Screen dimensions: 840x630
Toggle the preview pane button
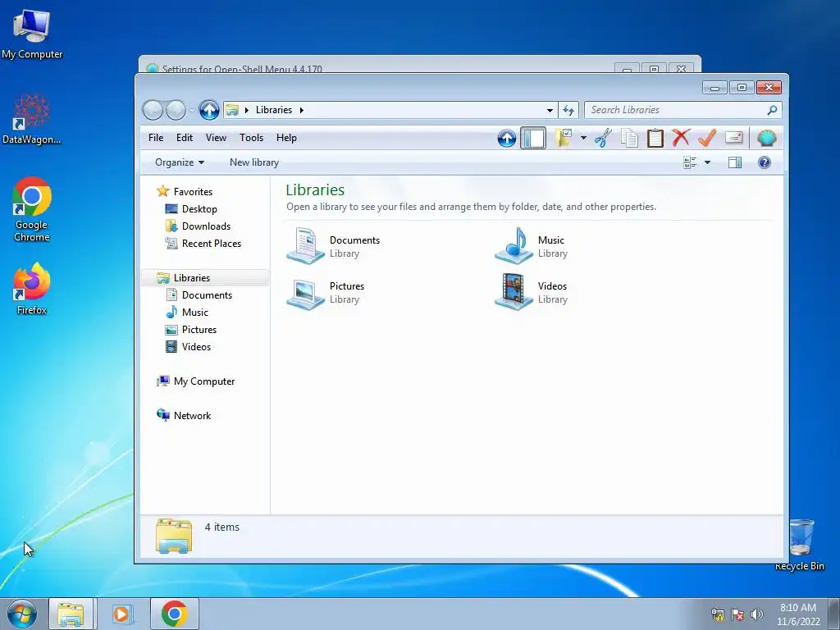[x=735, y=162]
